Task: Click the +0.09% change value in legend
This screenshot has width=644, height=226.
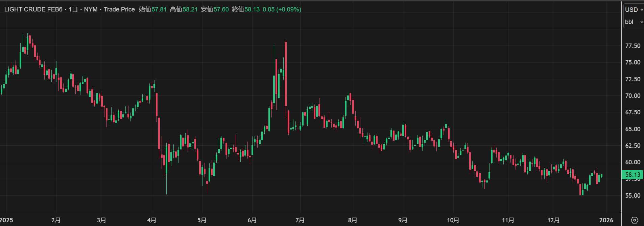Action: pos(289,9)
